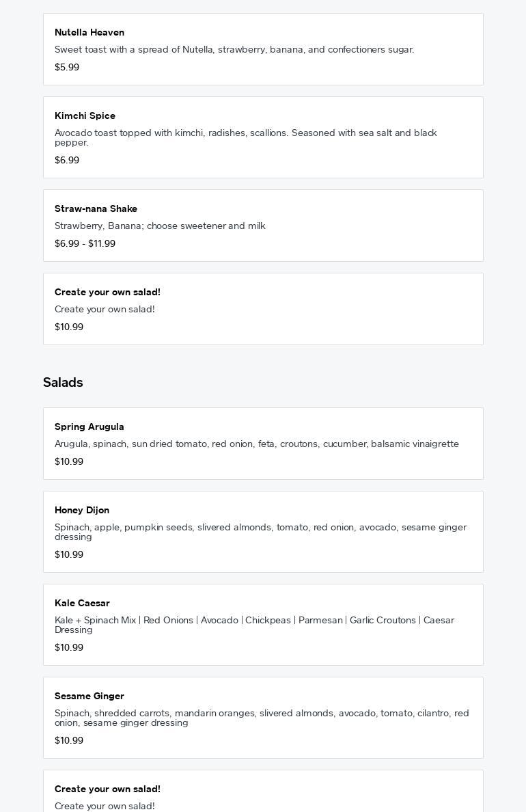Click the Salads section heading
The width and height of the screenshot is (526, 812).
pyautogui.click(x=63, y=382)
